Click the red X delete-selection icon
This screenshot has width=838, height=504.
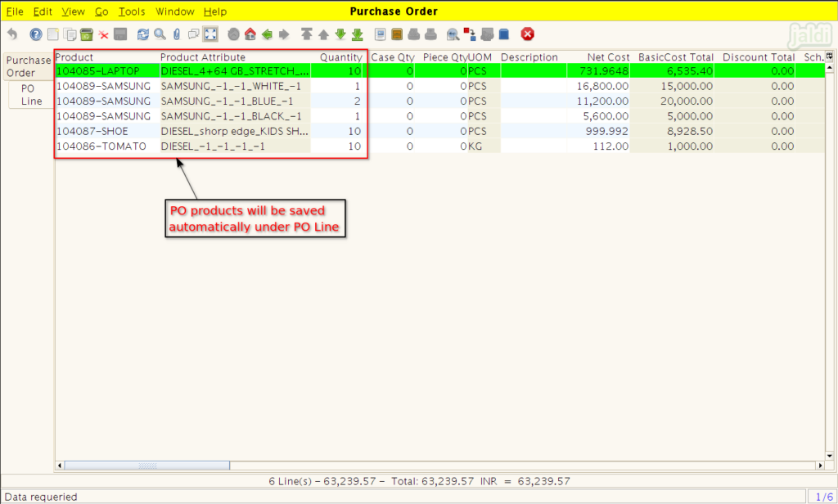[104, 35]
